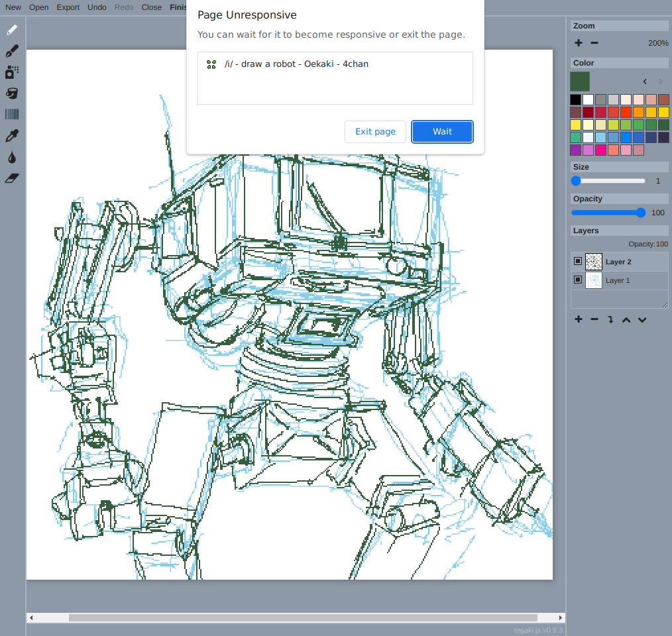
Task: Toggle visibility of Layer 1
Action: 578,280
